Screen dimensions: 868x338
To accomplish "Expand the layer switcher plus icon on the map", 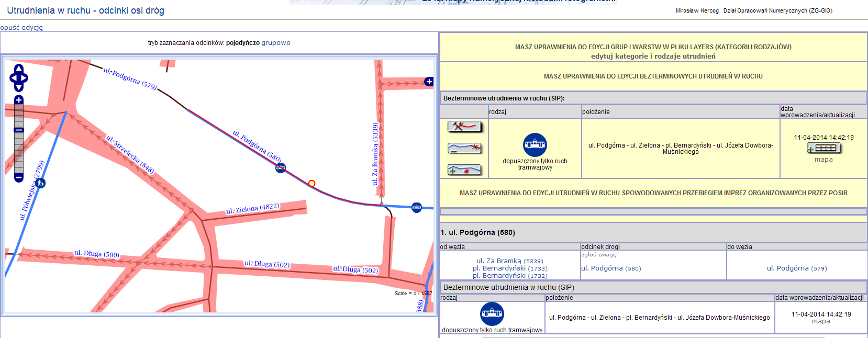I will click(429, 82).
